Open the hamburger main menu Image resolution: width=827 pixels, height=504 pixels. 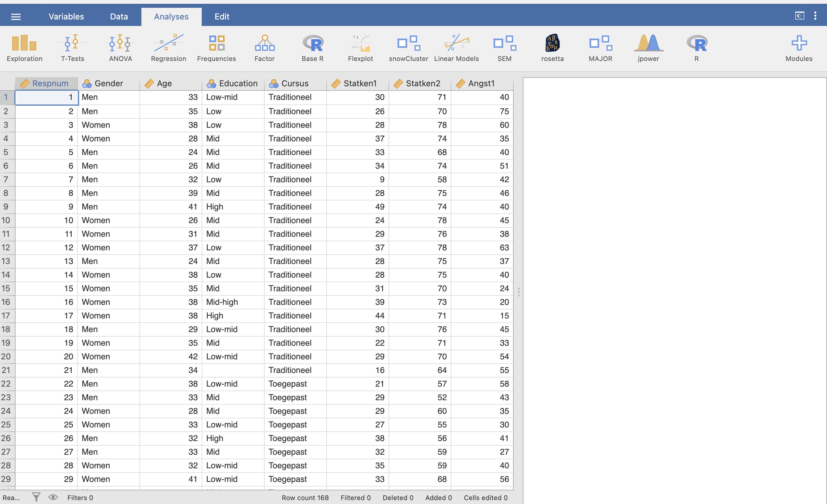pyautogui.click(x=16, y=17)
